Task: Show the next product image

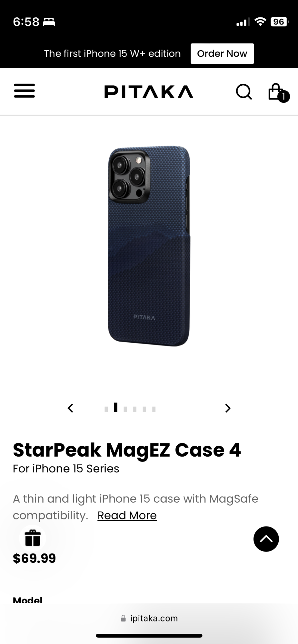Action: tap(228, 408)
